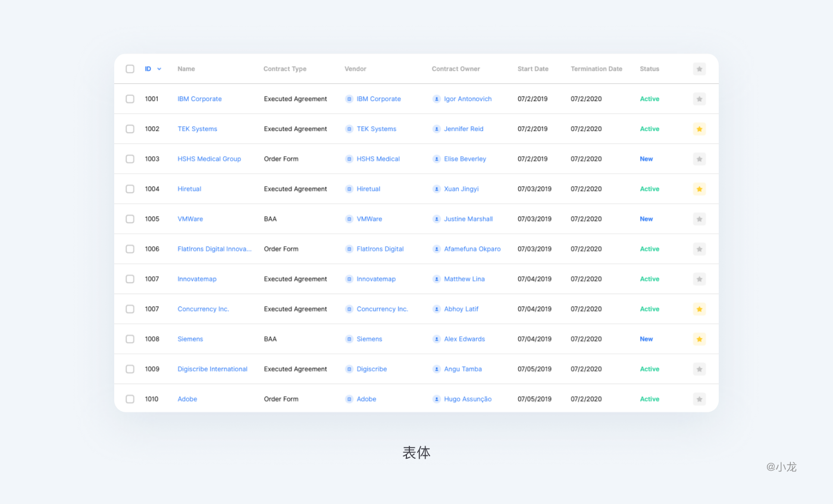Sort by the Vendor column header
Screen dimensions: 833x504
click(355, 69)
